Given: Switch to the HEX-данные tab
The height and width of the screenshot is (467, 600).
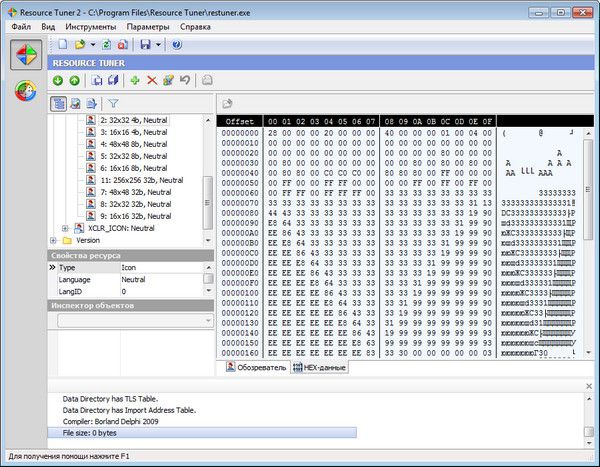Looking at the screenshot, I should click(317, 368).
